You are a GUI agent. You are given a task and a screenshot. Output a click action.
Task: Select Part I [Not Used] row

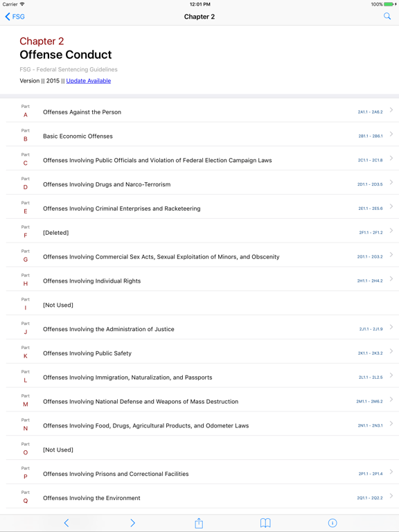pos(199,303)
